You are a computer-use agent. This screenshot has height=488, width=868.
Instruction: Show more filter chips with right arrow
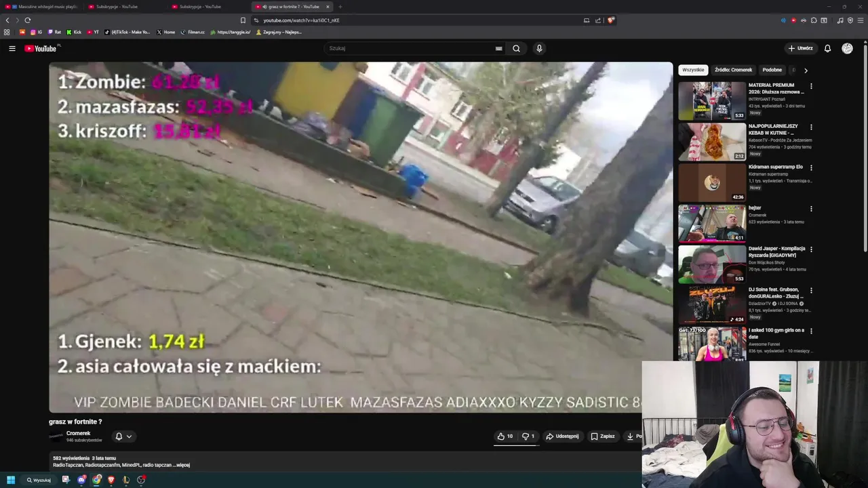[806, 70]
